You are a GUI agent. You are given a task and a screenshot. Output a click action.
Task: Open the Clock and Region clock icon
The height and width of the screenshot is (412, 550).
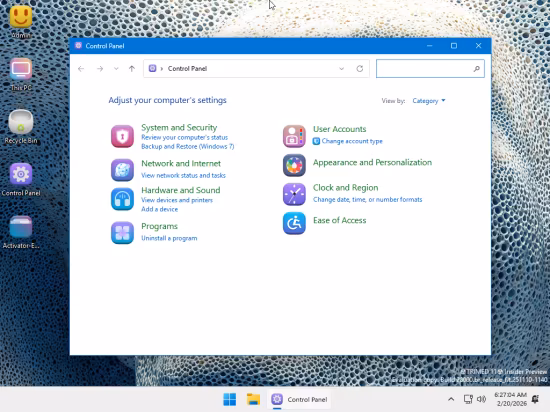[294, 194]
